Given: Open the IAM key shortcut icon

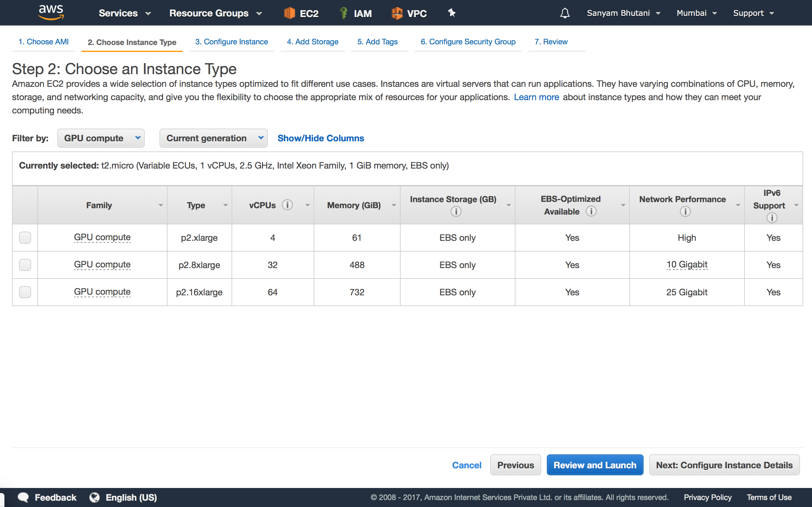Looking at the screenshot, I should pos(343,13).
